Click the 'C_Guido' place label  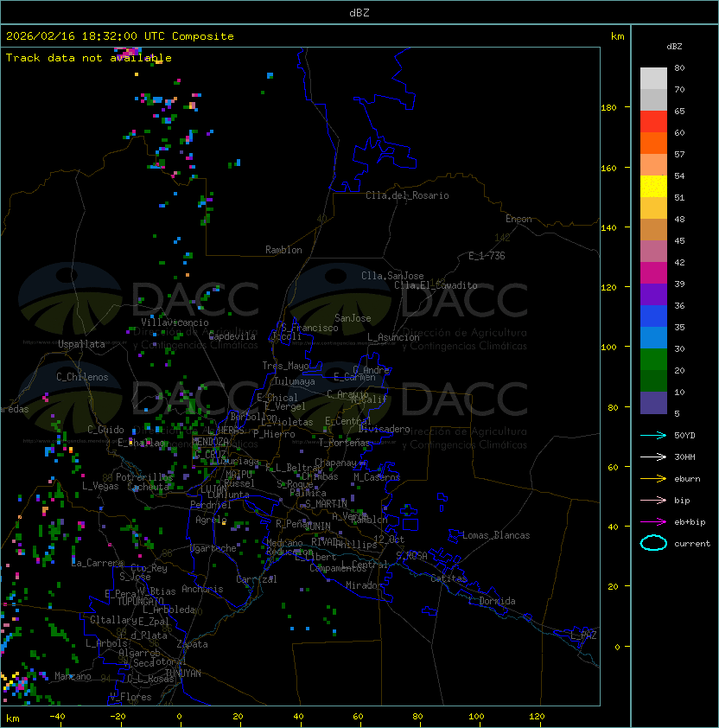pyautogui.click(x=105, y=430)
